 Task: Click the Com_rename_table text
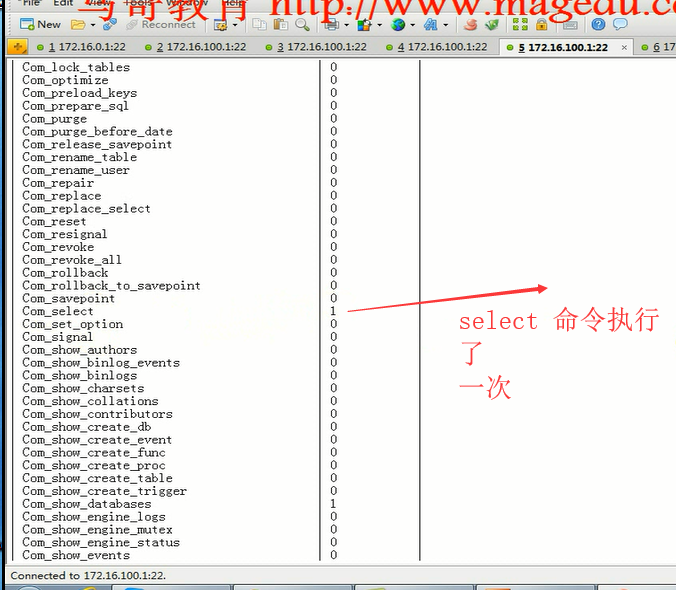click(80, 157)
